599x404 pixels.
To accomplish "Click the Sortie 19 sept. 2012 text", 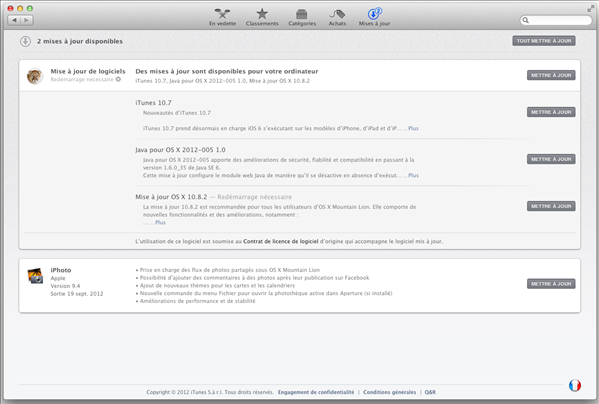I will 77,294.
